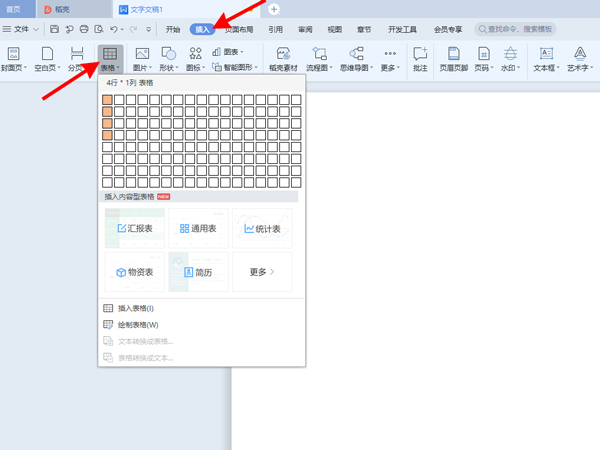Pick the 汇报表 table template
The width and height of the screenshot is (600, 450).
click(135, 229)
